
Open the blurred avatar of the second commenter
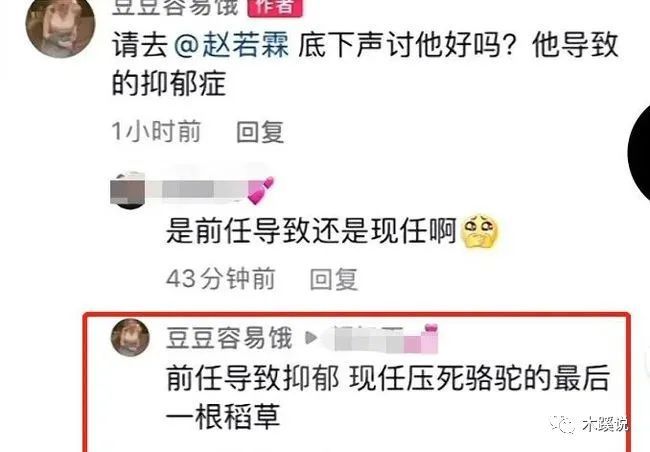[x=128, y=190]
